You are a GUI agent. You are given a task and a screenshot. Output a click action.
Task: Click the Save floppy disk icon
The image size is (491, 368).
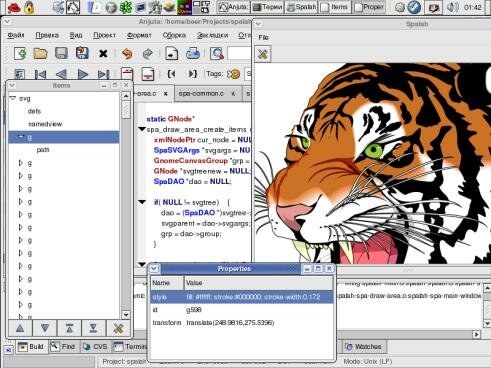coord(61,53)
